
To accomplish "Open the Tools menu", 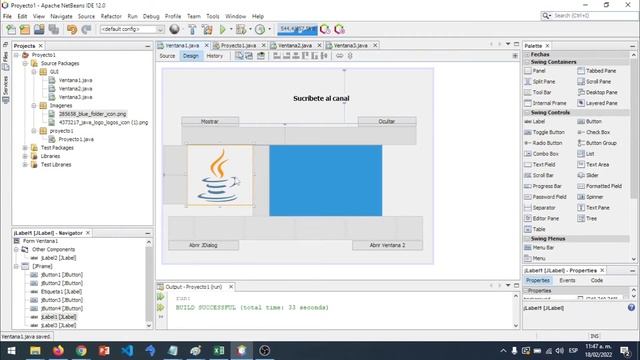I will 213,16.
